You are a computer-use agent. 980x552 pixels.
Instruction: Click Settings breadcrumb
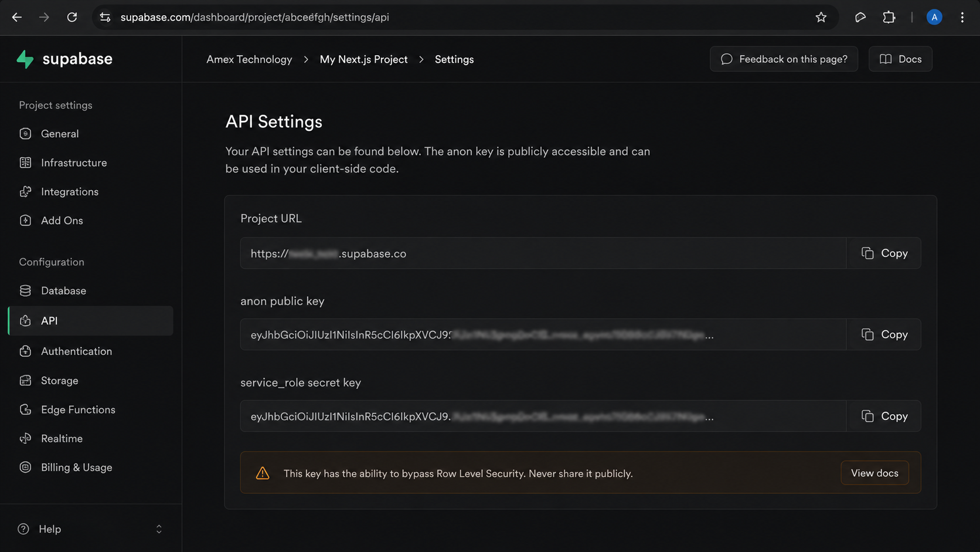pos(454,59)
